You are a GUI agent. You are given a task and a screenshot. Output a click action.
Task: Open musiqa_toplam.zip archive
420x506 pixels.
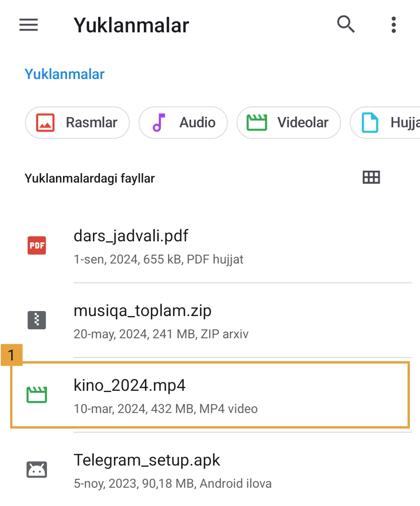[210, 320]
